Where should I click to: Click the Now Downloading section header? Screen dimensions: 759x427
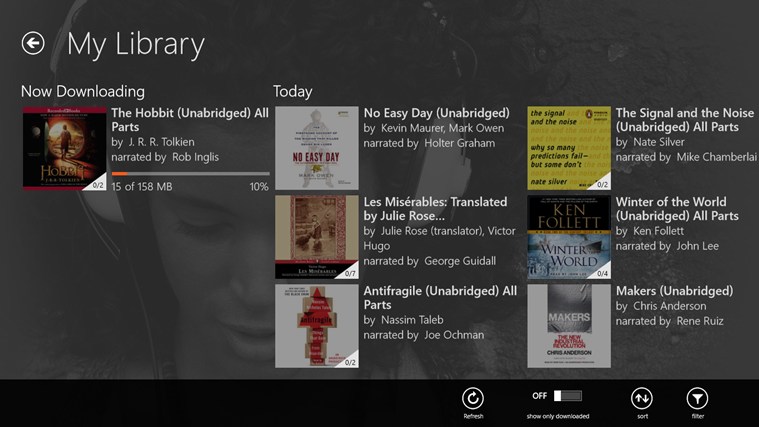pos(83,92)
